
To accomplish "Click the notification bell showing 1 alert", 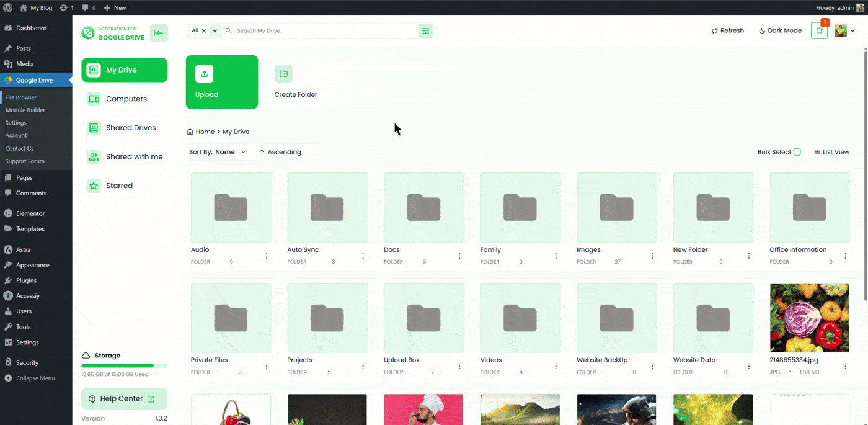I will tap(819, 30).
